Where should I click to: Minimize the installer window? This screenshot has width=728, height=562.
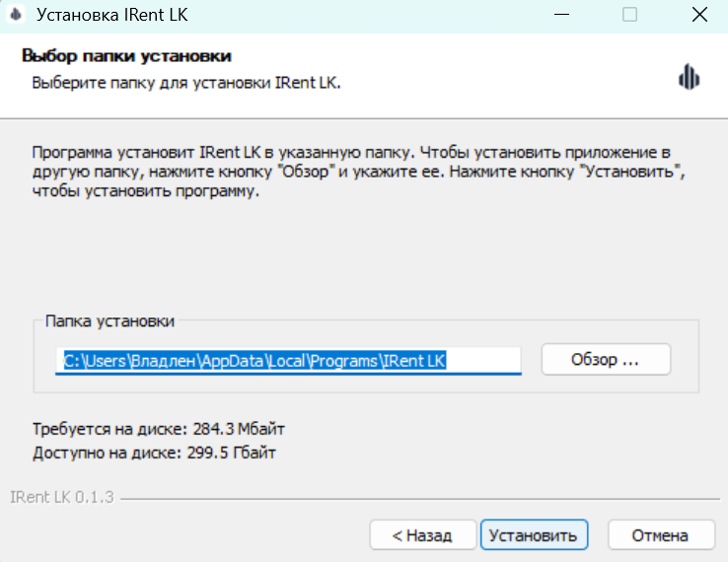click(x=561, y=15)
